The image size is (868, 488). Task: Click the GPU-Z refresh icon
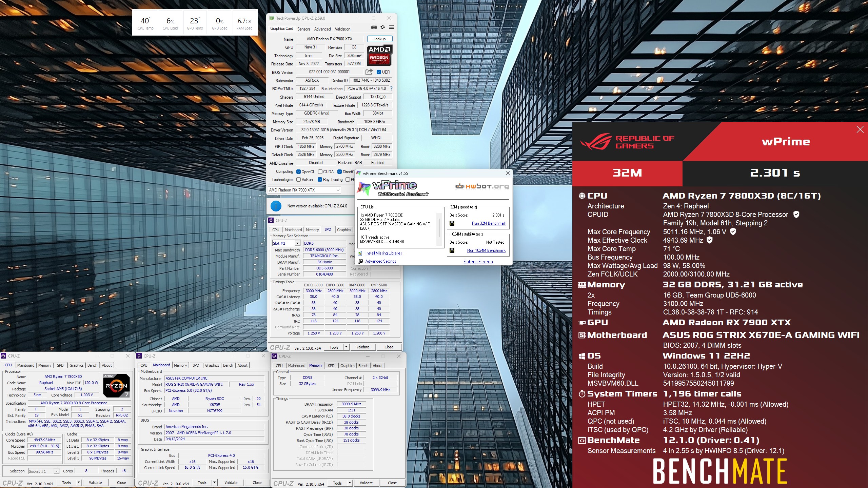(x=382, y=27)
